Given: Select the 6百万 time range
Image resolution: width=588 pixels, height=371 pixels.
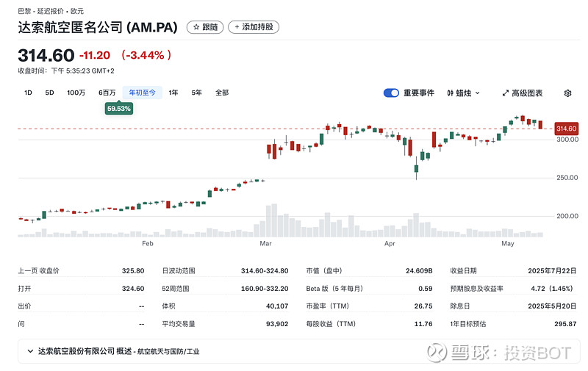Looking at the screenshot, I should point(107,93).
